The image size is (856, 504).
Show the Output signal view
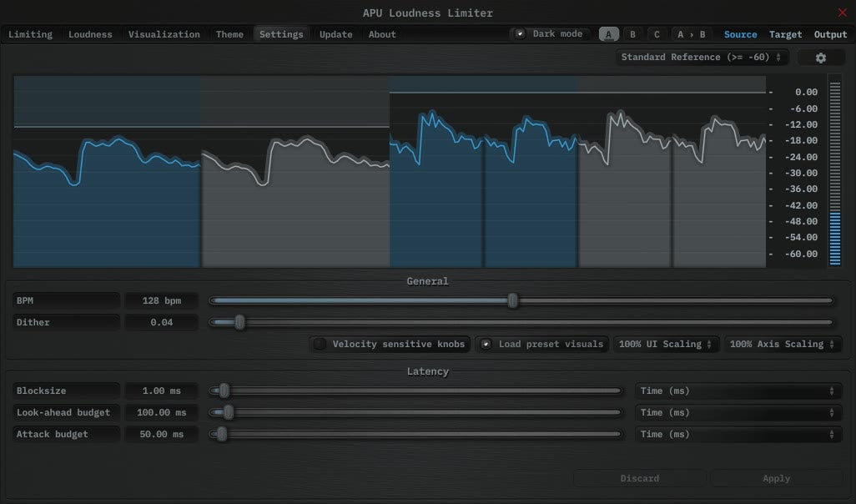(830, 34)
